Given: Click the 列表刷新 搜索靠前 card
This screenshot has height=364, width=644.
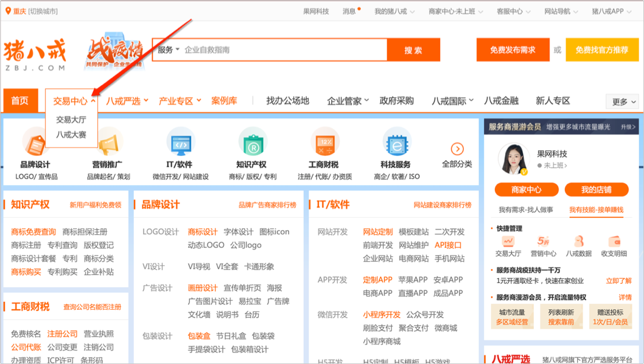Looking at the screenshot, I should 561,317.
